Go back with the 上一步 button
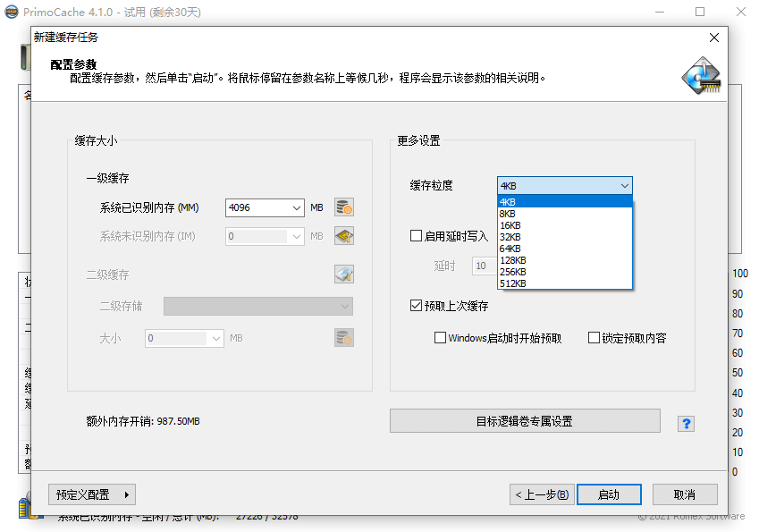This screenshot has width=759, height=532. pyautogui.click(x=541, y=494)
